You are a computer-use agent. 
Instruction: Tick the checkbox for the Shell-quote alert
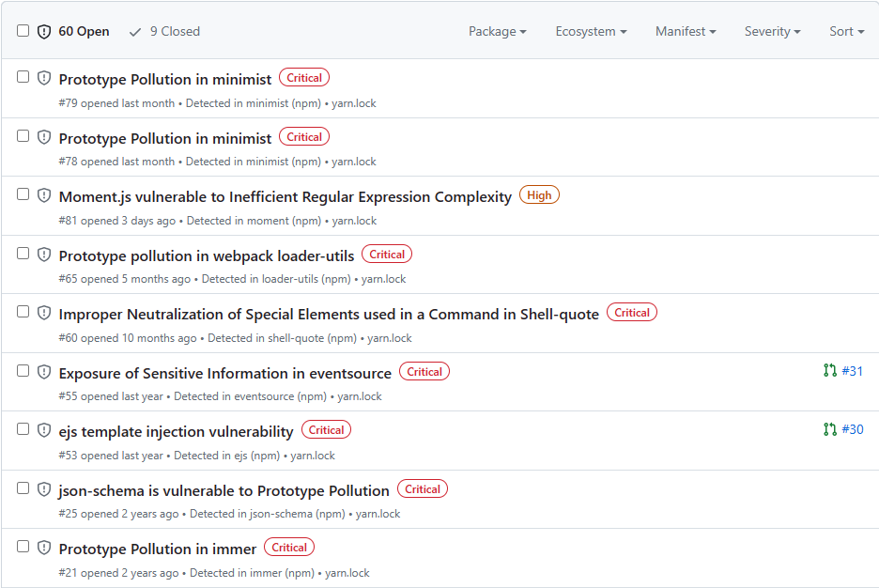23,312
